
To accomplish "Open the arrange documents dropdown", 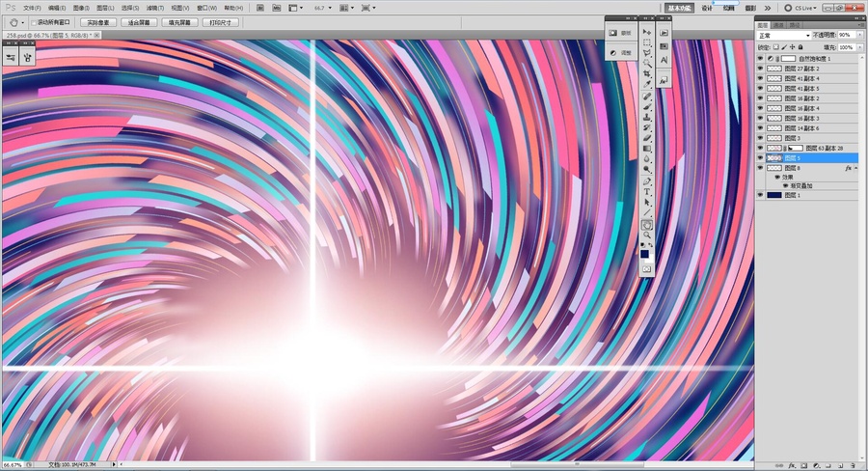I will click(346, 8).
